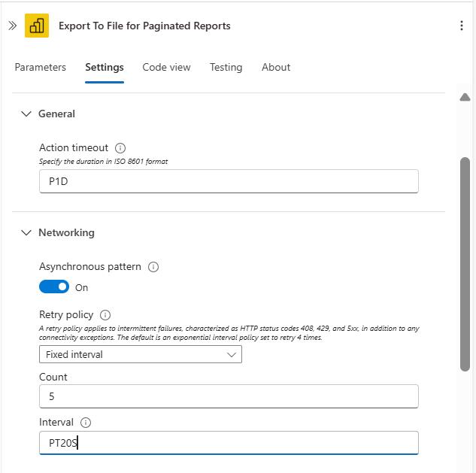
Task: Go to the Testing tab
Action: coord(226,67)
